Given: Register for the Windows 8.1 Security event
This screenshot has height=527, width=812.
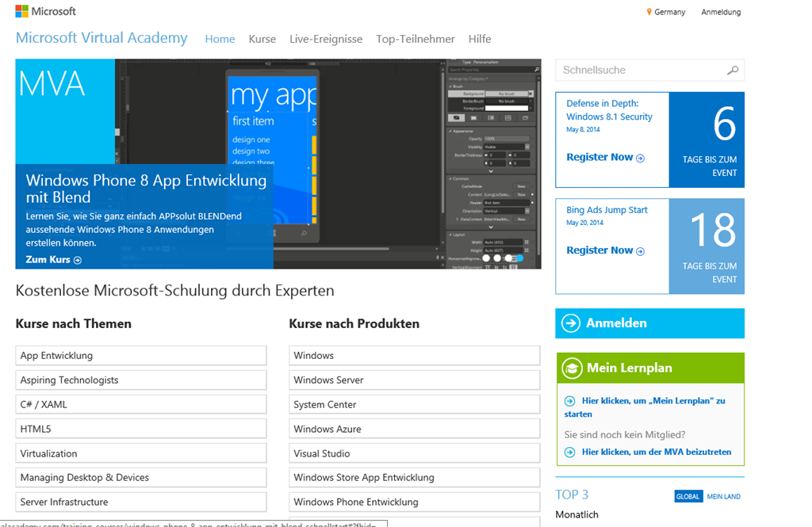Looking at the screenshot, I should tap(605, 158).
